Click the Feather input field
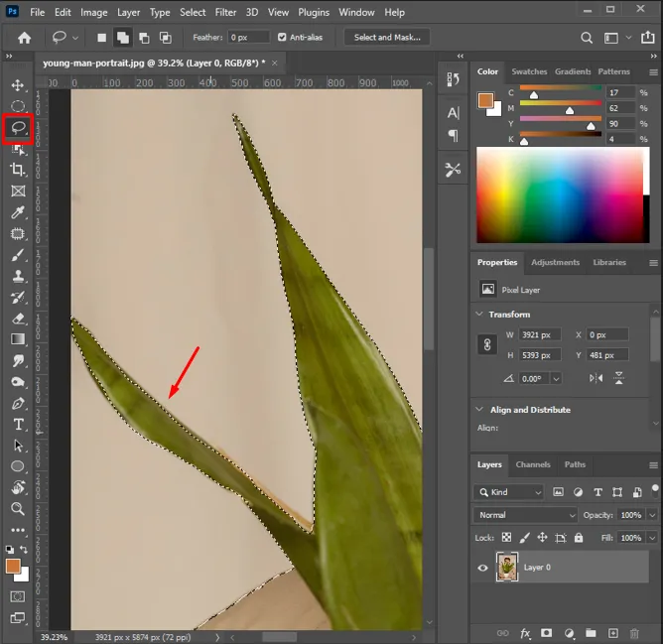663x644 pixels. pos(248,38)
